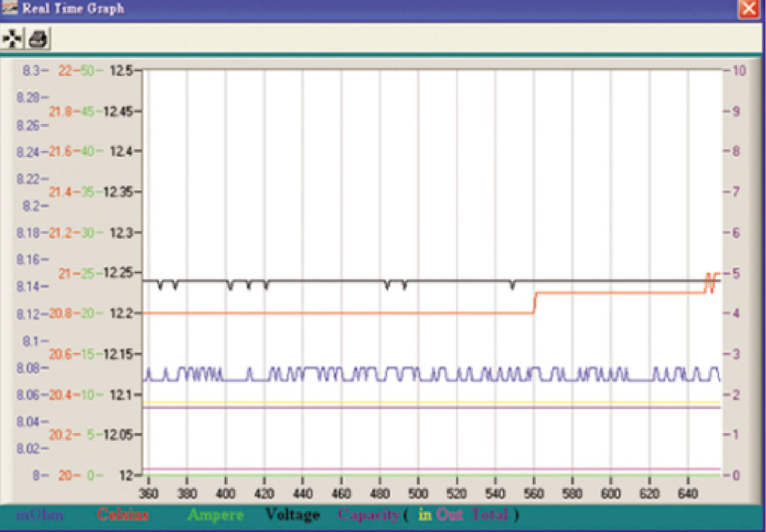This screenshot has width=766, height=532.
Task: Click the 640 tick on time axis
Action: point(688,494)
